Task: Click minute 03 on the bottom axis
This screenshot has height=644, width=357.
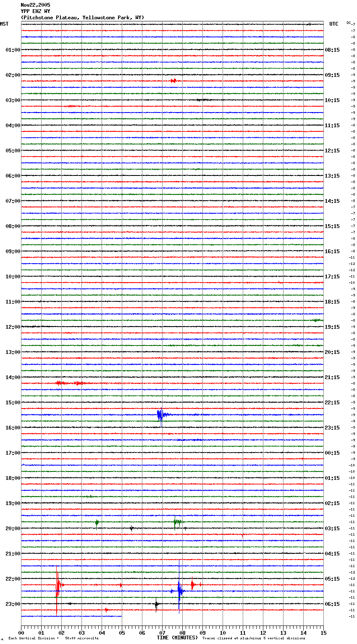Action: [x=81, y=633]
